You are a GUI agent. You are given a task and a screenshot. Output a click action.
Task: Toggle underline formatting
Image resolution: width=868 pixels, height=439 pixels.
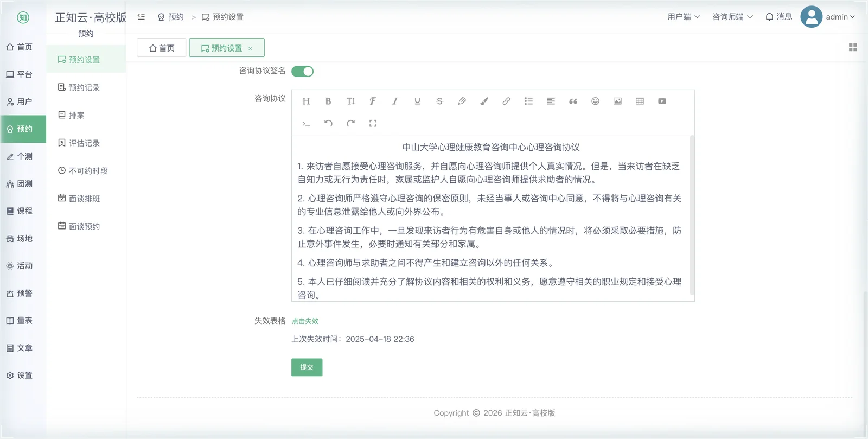pos(417,101)
